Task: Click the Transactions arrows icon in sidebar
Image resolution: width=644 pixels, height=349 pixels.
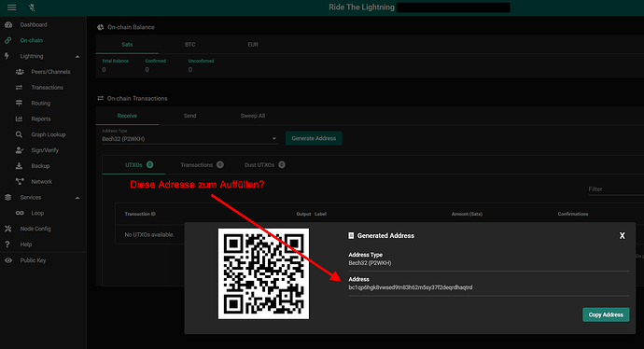Action: [x=19, y=87]
